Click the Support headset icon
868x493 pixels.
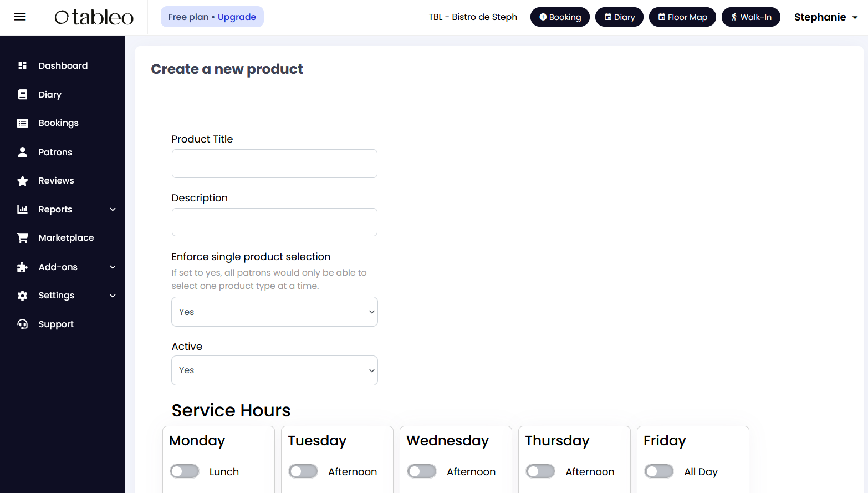click(x=22, y=324)
